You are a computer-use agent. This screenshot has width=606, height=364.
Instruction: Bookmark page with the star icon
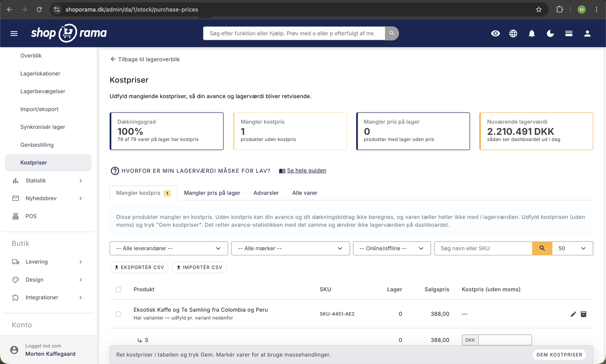point(538,9)
